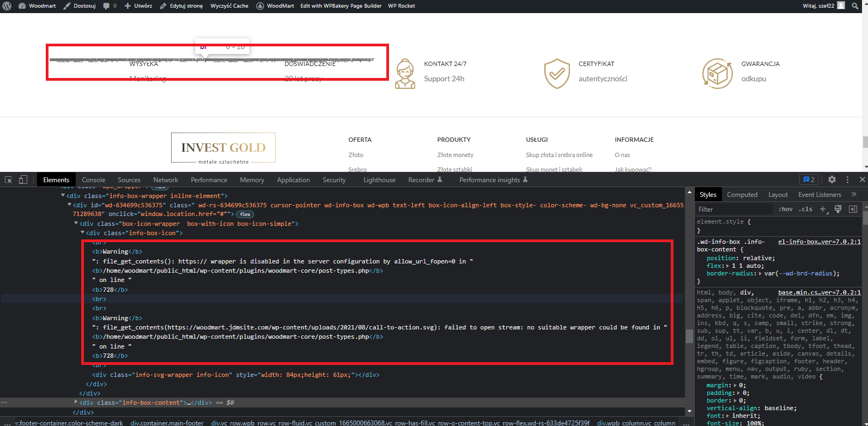Add a new style rule plus icon

[x=823, y=209]
